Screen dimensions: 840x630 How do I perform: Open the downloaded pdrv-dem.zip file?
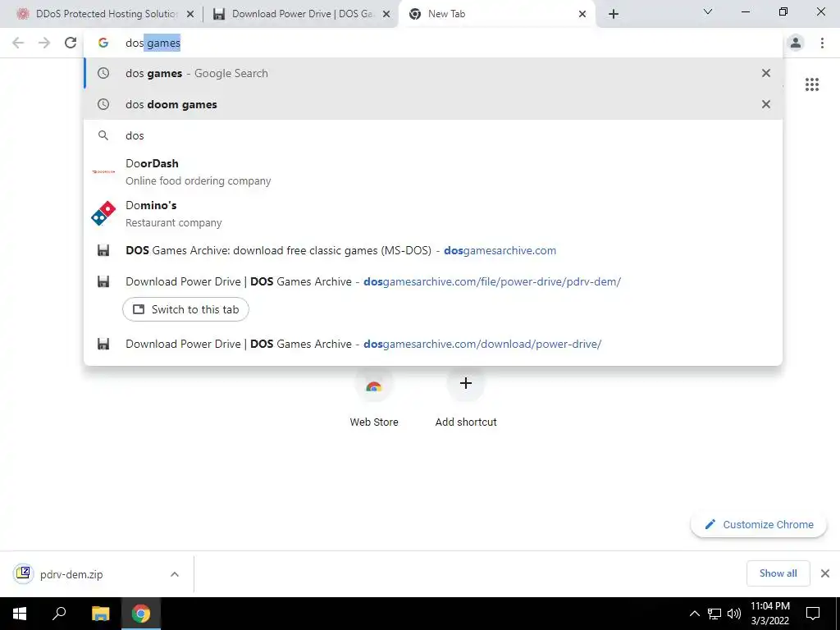[x=71, y=574]
